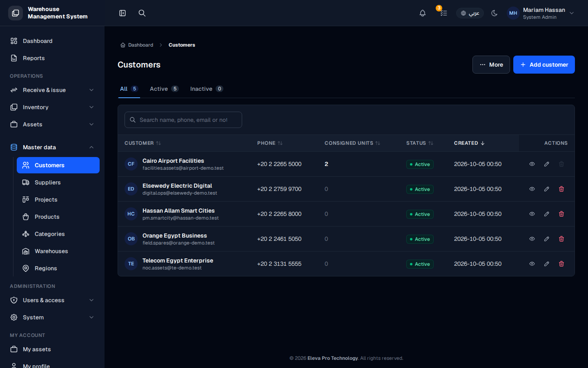Sort table by Created column
This screenshot has height=368, width=588.
[469, 143]
